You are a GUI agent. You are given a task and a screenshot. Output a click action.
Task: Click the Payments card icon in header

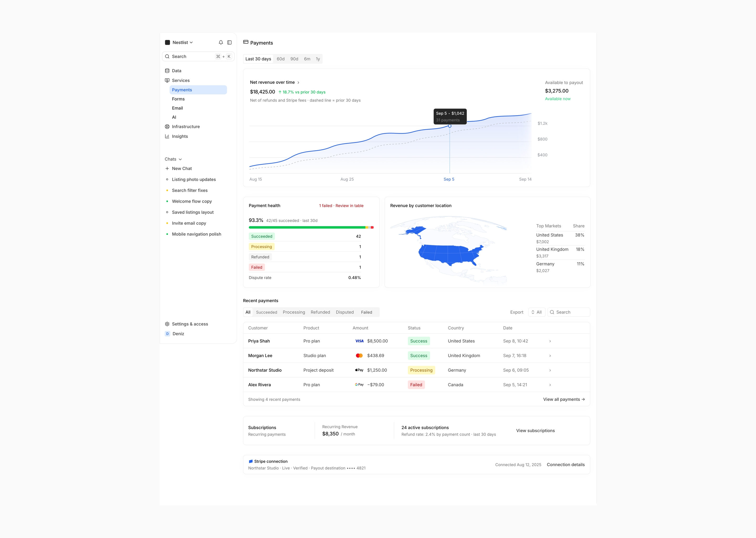246,42
